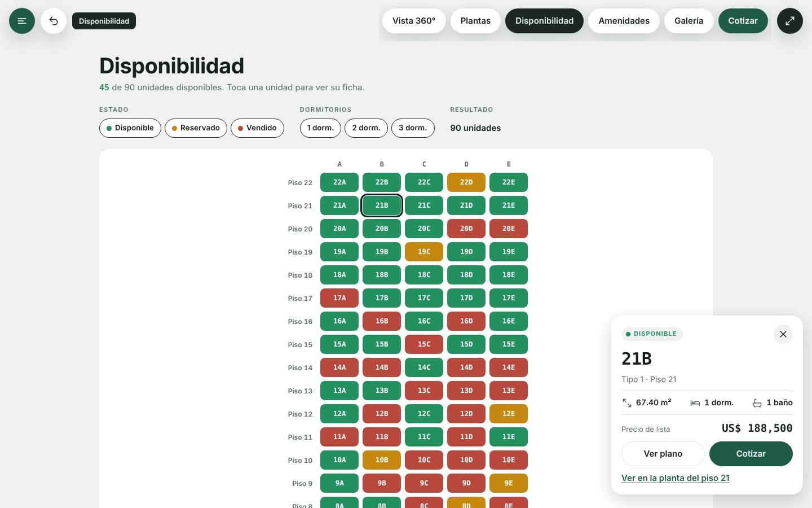Filter units by 2 dorm.
The image size is (812, 508).
pyautogui.click(x=366, y=128)
